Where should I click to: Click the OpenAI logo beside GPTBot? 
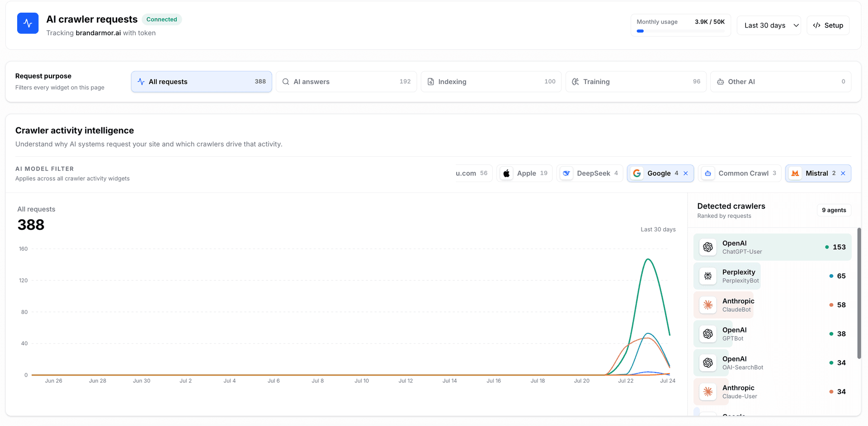click(x=708, y=334)
